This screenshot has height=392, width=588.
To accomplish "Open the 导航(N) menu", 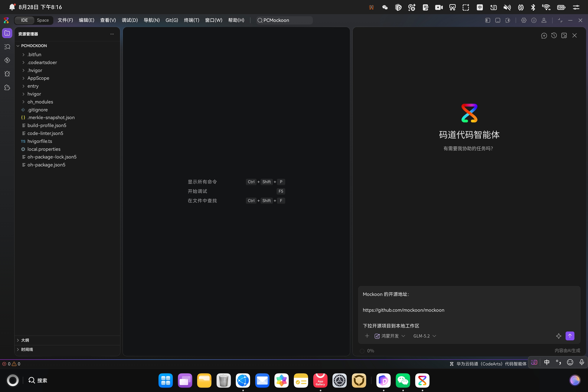I will click(152, 20).
